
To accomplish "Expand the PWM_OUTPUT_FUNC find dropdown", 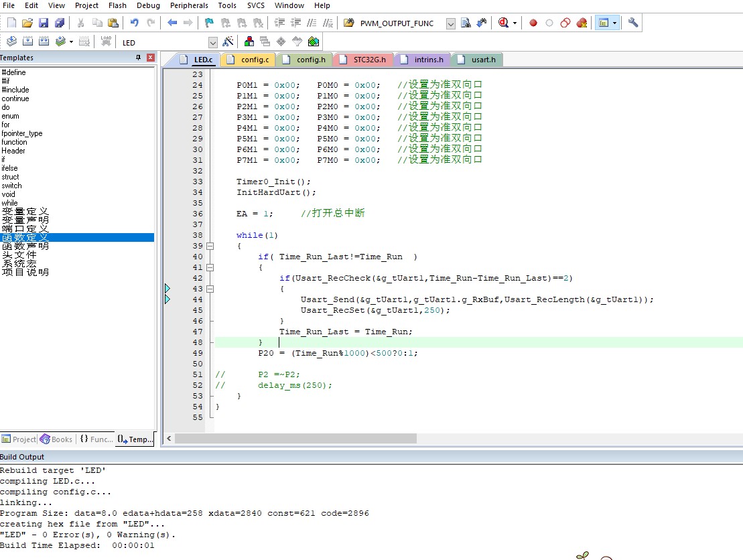I will [451, 23].
